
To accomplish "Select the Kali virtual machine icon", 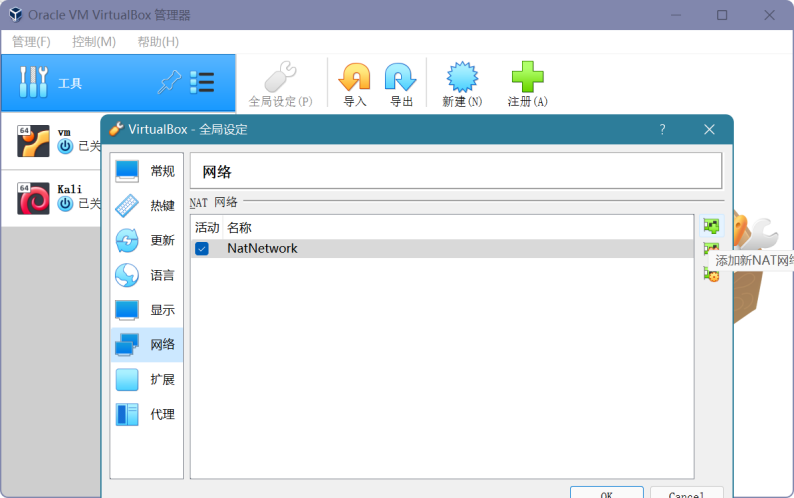I will point(33,198).
